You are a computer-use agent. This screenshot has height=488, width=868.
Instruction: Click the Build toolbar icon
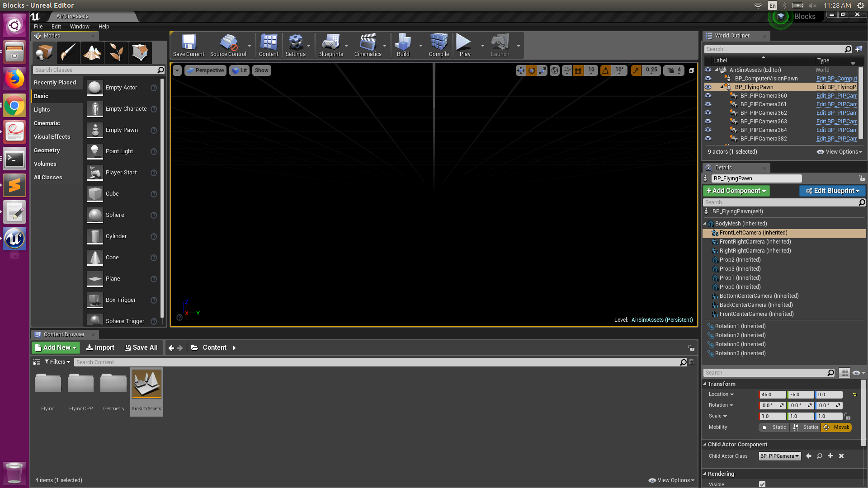(403, 45)
